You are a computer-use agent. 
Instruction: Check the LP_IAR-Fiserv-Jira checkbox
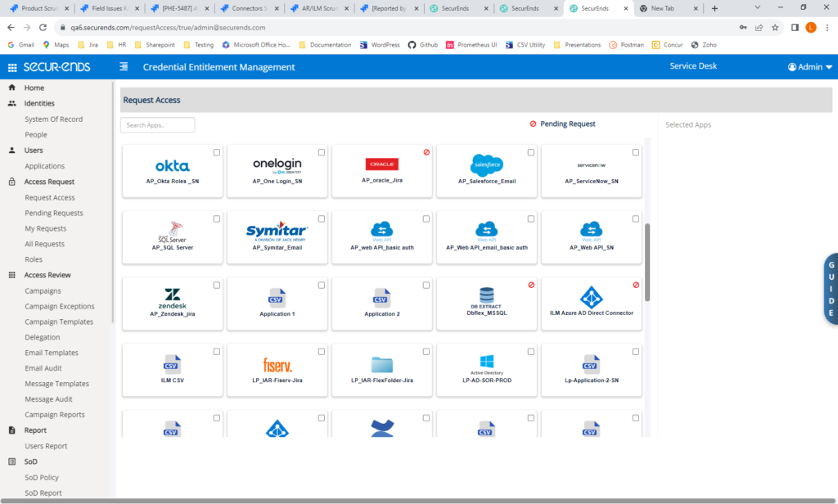pos(321,352)
